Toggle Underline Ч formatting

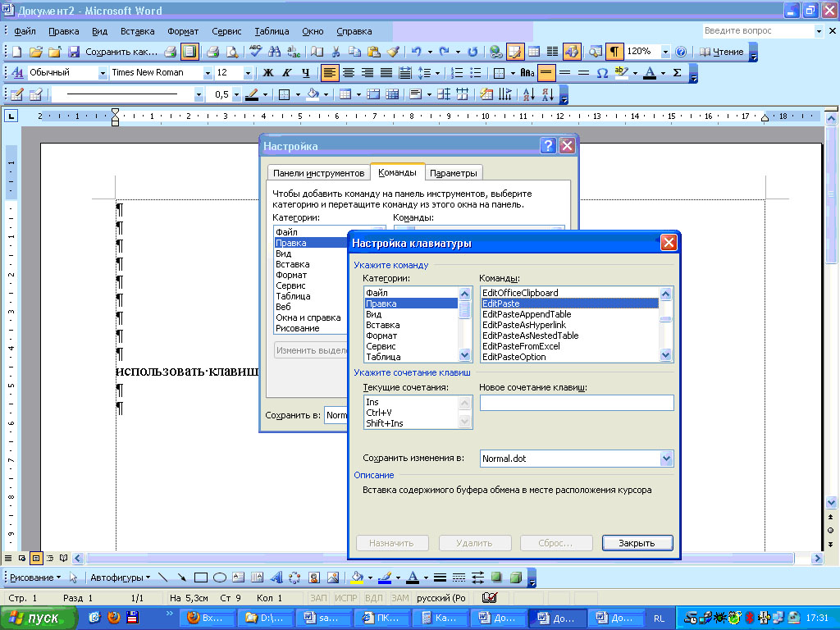(x=305, y=73)
